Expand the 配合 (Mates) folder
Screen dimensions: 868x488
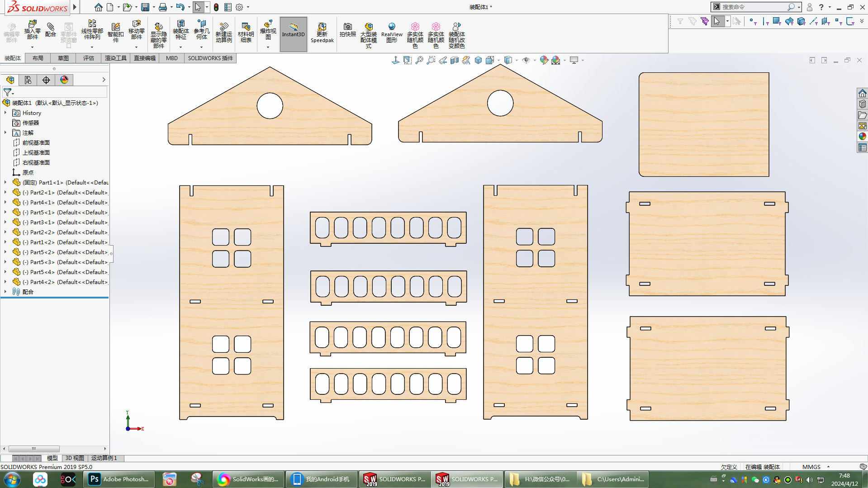coord(5,292)
